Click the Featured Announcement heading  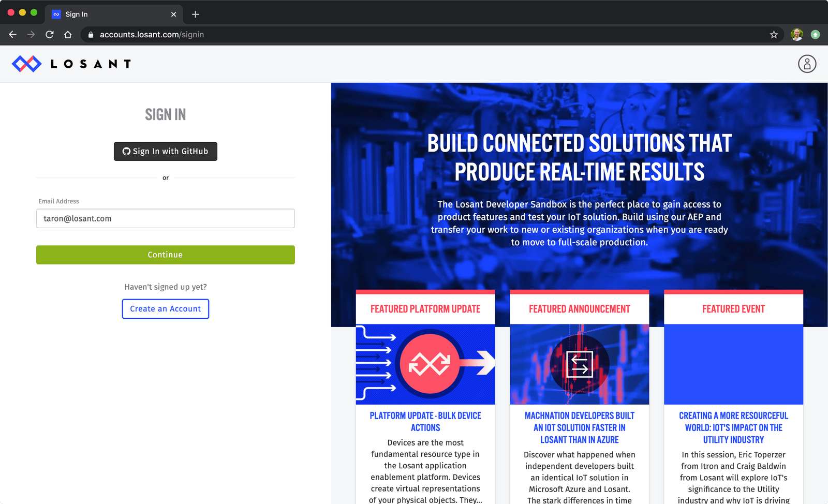pyautogui.click(x=580, y=309)
